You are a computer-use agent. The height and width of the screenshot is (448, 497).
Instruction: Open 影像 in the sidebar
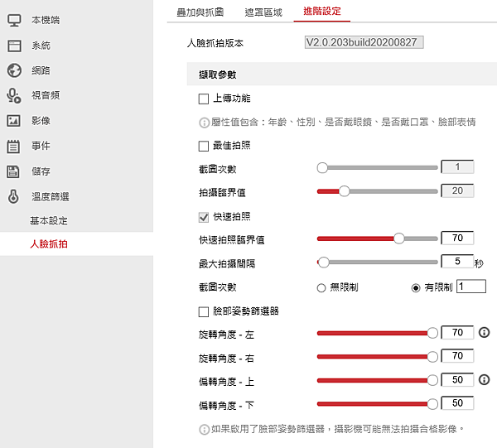click(x=41, y=121)
